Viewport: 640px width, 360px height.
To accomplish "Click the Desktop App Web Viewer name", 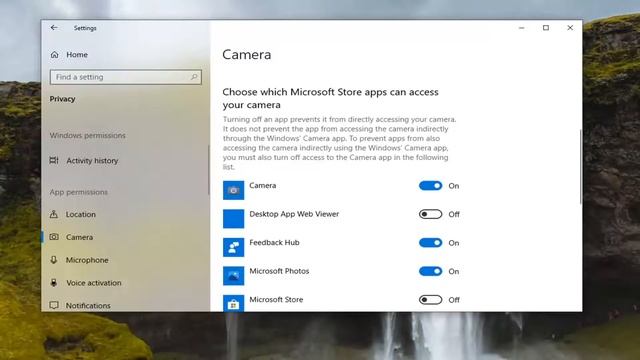I will (294, 214).
